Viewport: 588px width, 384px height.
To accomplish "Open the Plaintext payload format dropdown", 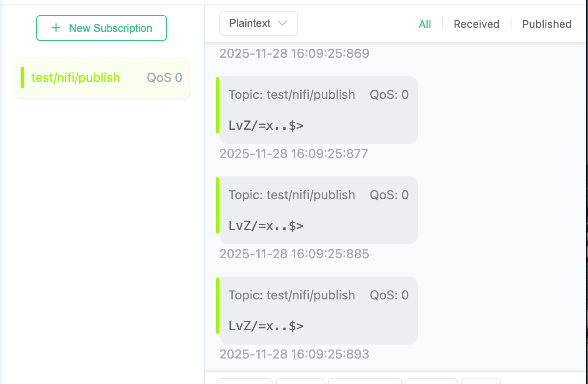I will 258,23.
